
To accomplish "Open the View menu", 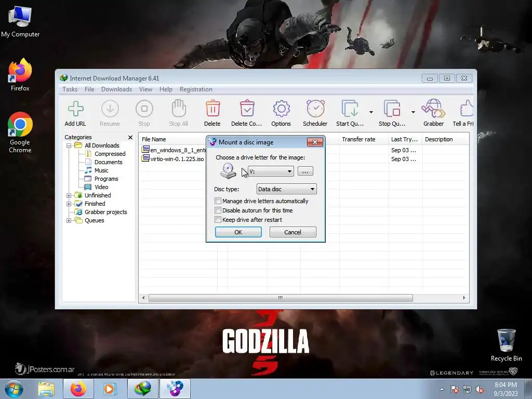I will pos(145,89).
